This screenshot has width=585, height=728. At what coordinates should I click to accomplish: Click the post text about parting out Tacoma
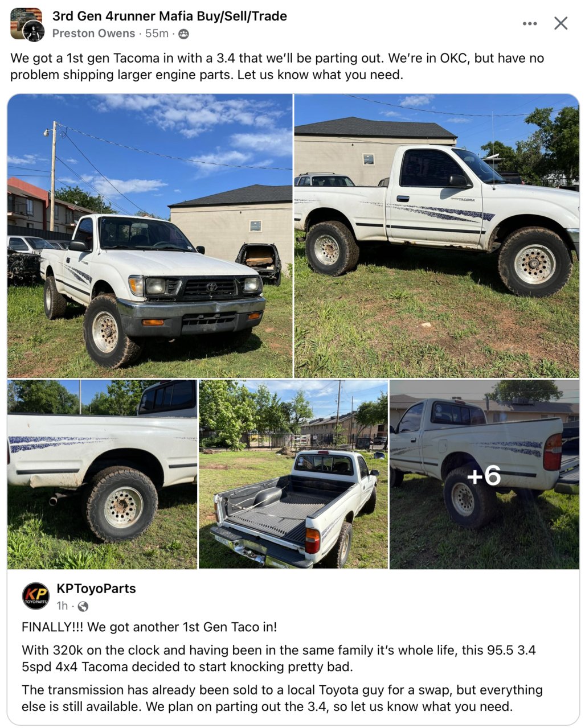point(277,66)
